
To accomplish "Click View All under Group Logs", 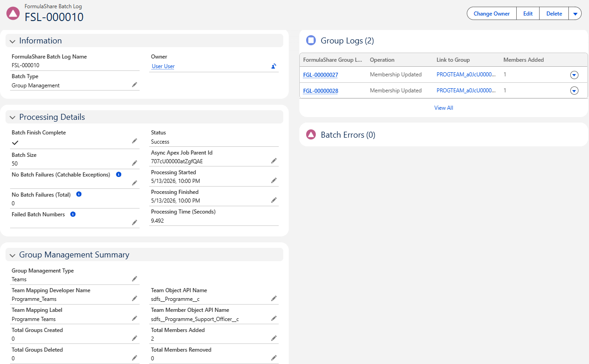I will [x=443, y=108].
